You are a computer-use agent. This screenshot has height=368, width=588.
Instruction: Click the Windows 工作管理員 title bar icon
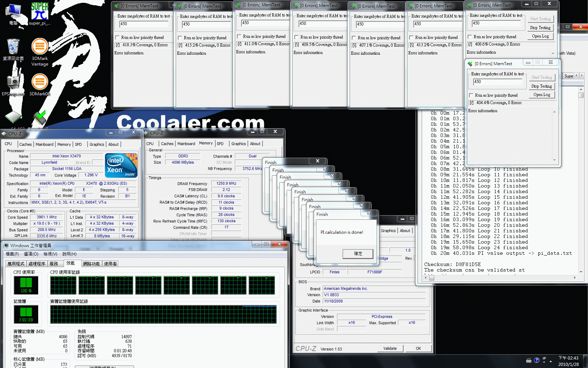point(6,245)
